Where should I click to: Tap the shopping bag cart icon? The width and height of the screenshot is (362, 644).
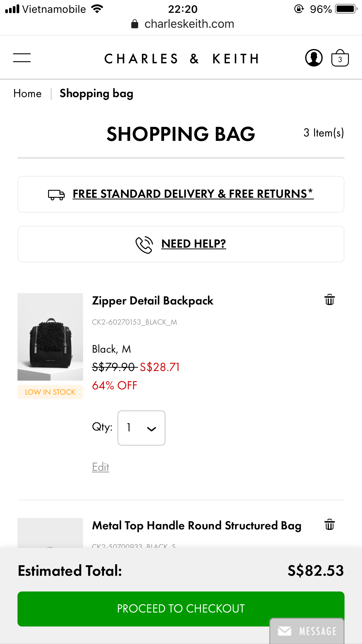coord(340,58)
